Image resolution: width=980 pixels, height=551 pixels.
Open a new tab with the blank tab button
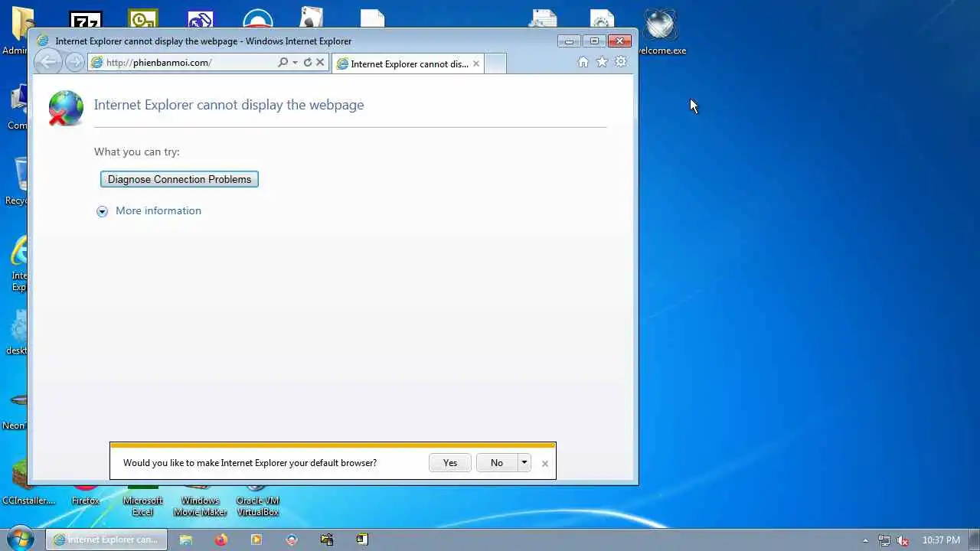[x=495, y=64]
